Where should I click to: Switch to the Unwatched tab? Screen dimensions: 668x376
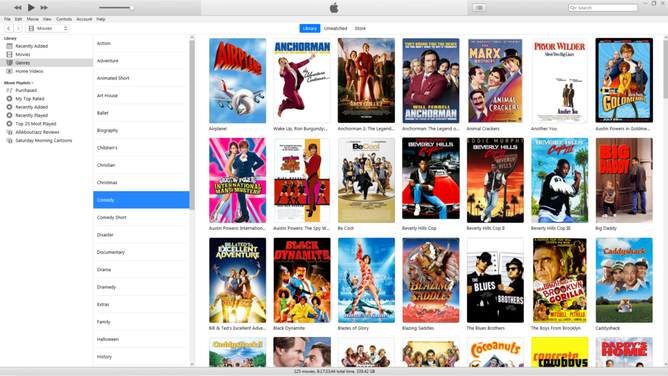[x=335, y=28]
